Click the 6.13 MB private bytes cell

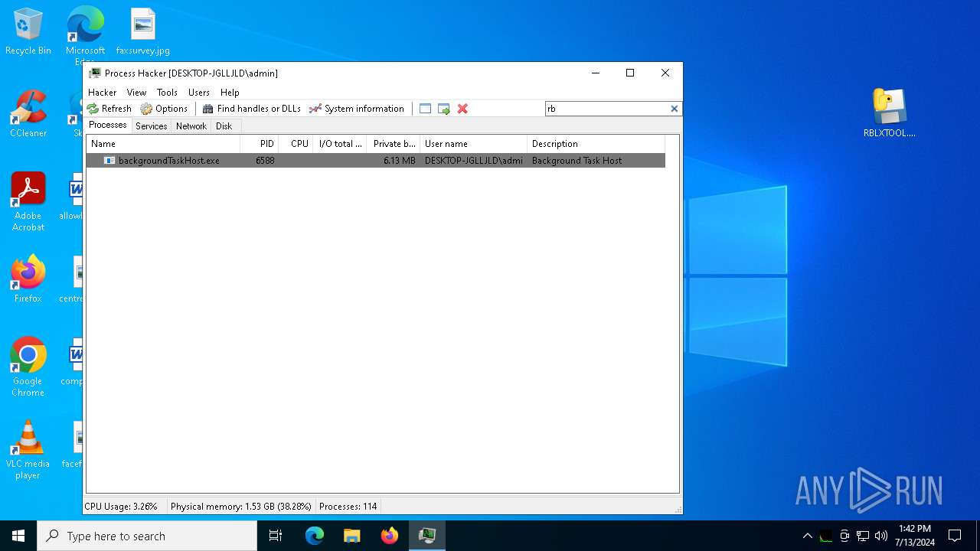point(400,161)
